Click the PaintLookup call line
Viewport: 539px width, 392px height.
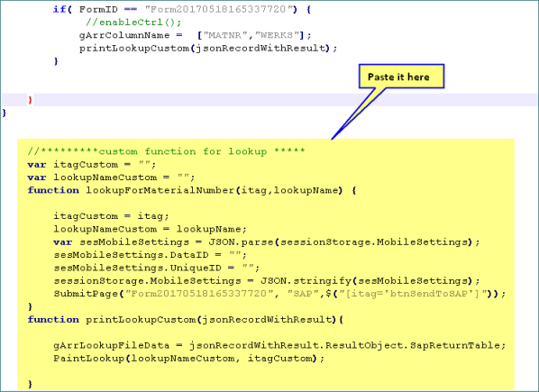[189, 359]
